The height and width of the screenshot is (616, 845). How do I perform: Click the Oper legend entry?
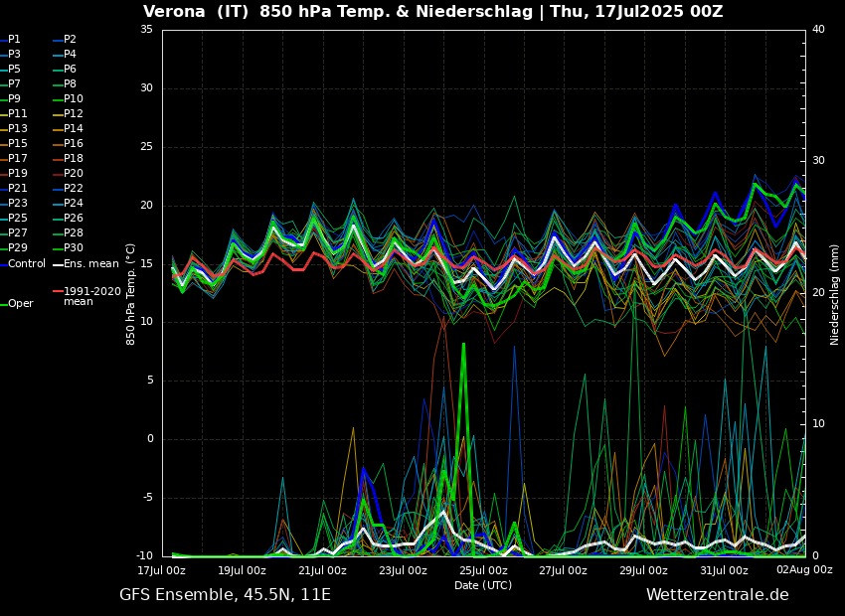point(21,304)
